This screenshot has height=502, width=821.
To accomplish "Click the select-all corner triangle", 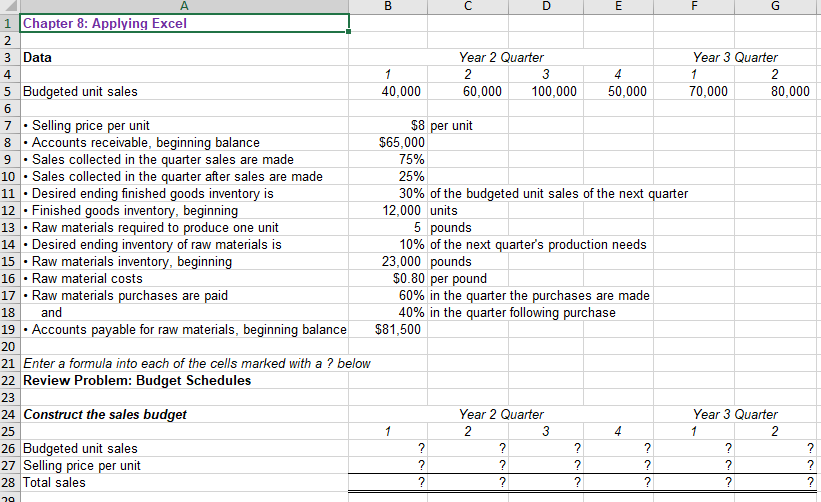I will [9, 6].
